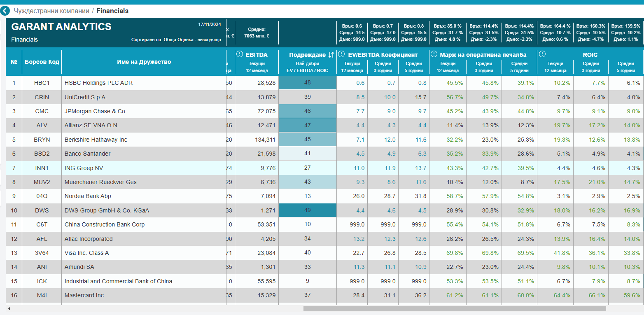Select the Financials breadcrumb item

click(112, 11)
